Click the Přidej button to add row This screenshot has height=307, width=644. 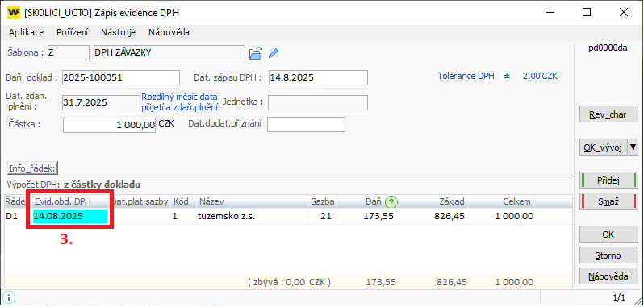click(x=608, y=180)
